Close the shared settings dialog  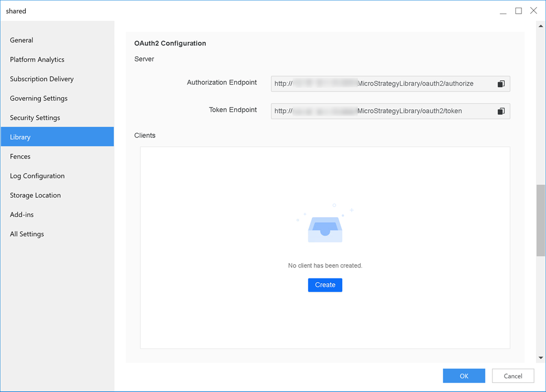533,11
